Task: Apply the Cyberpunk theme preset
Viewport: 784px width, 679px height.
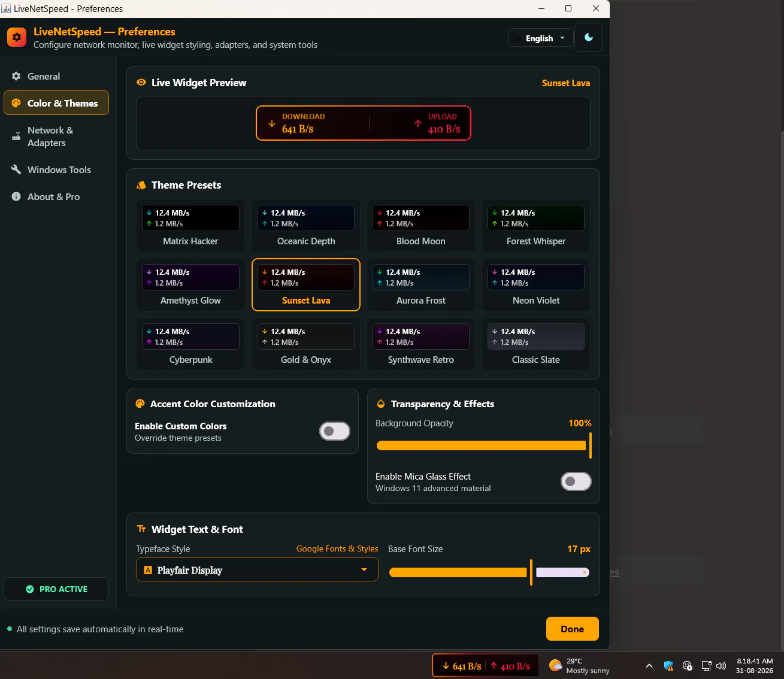Action: [190, 344]
